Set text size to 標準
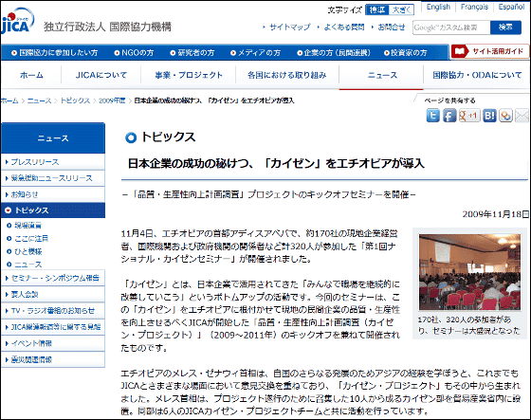 pos(377,10)
